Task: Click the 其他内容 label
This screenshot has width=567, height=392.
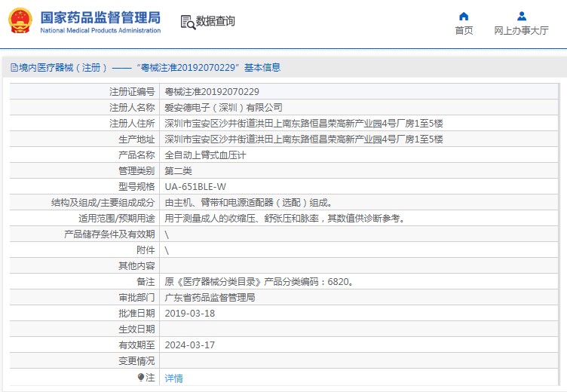Action: point(136,266)
